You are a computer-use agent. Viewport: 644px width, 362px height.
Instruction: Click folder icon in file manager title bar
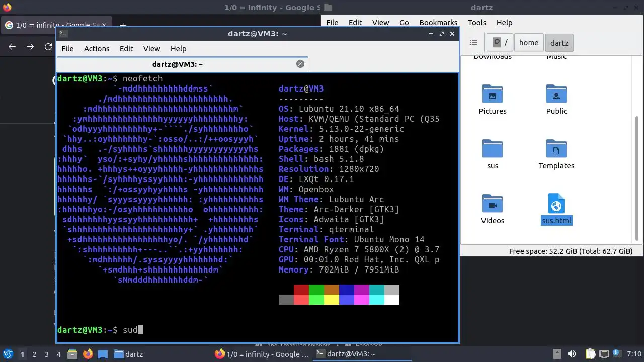328,7
